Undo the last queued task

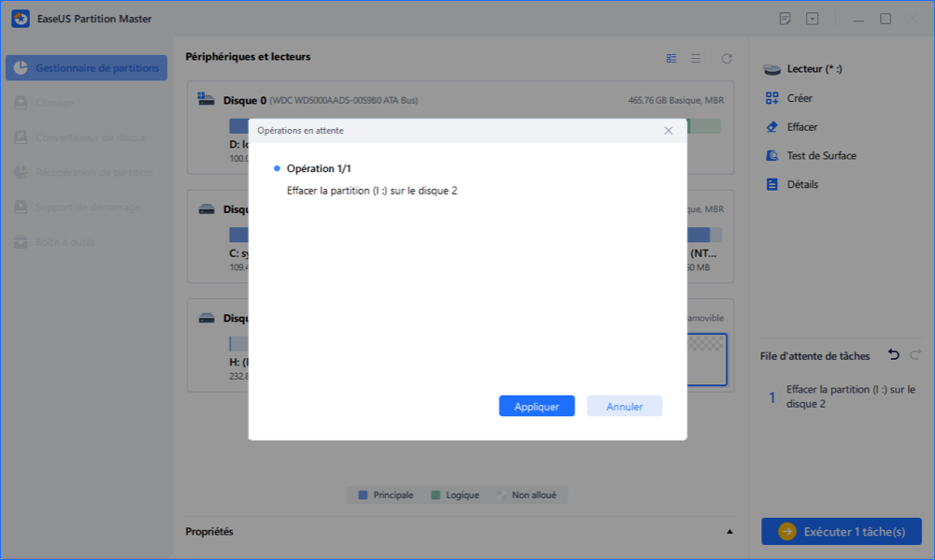click(893, 355)
